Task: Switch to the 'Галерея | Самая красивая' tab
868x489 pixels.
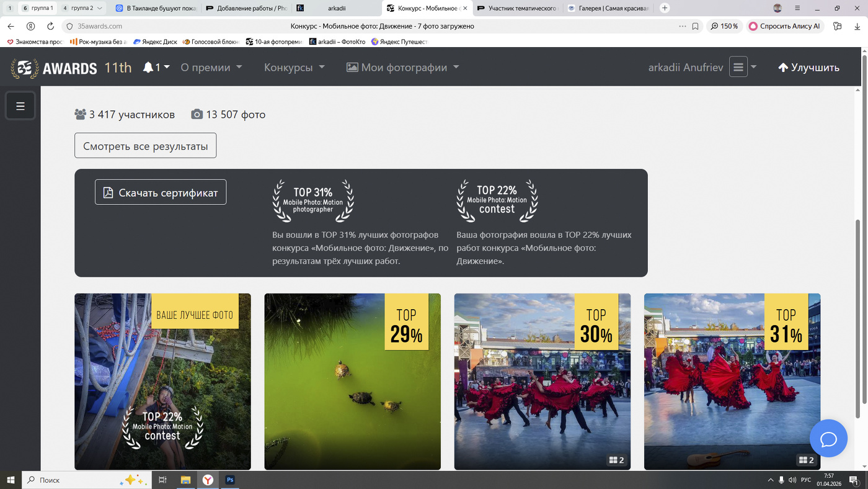Action: pos(608,8)
